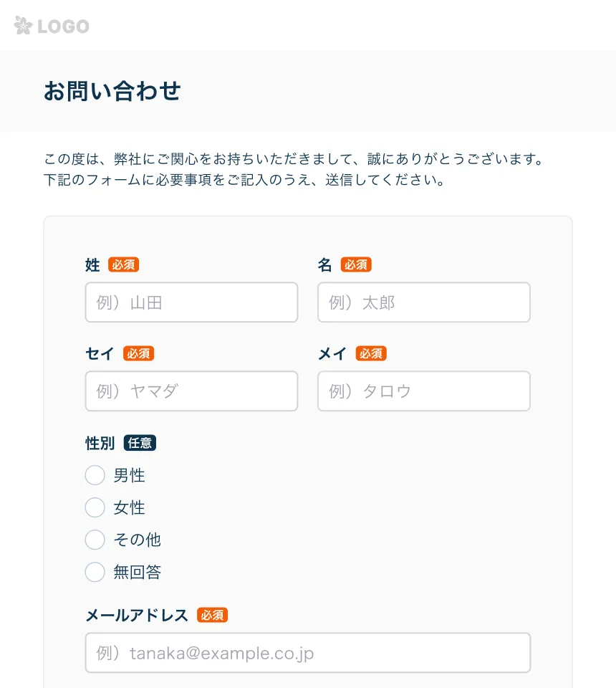Click the 必須 badge beside メールアドレス
The image size is (616, 688).
(x=212, y=615)
